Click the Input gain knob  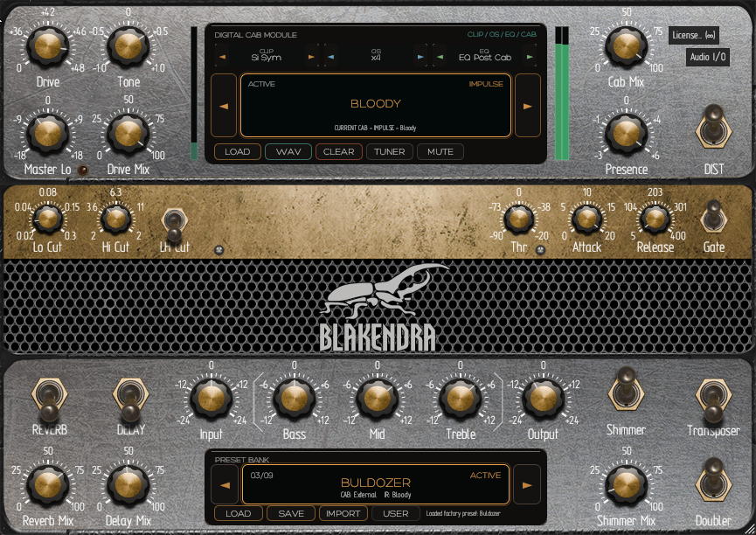click(212, 399)
